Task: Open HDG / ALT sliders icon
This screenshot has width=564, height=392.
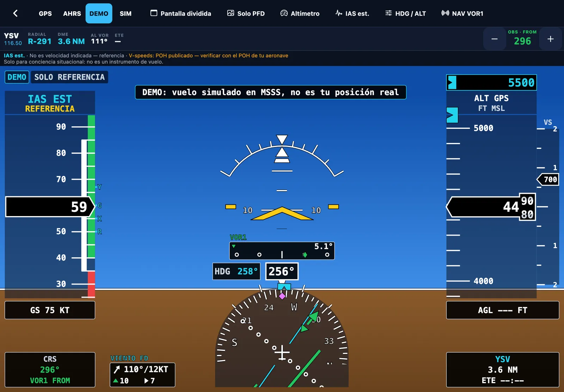Action: coord(388,13)
